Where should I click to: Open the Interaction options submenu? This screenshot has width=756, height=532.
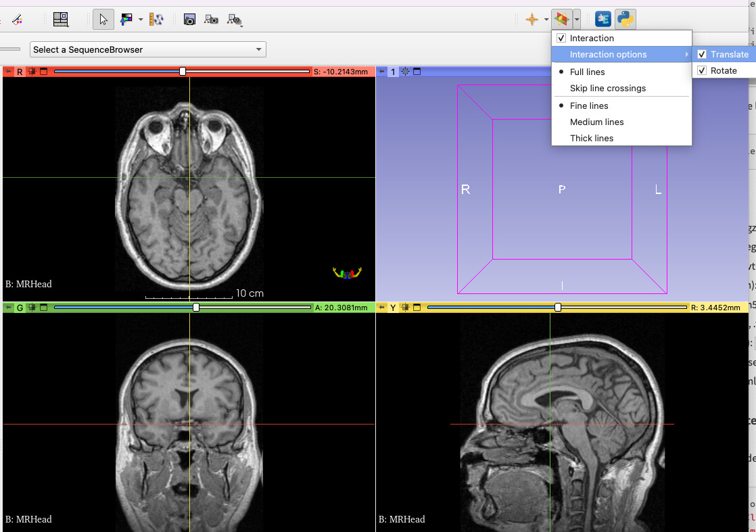coord(621,55)
